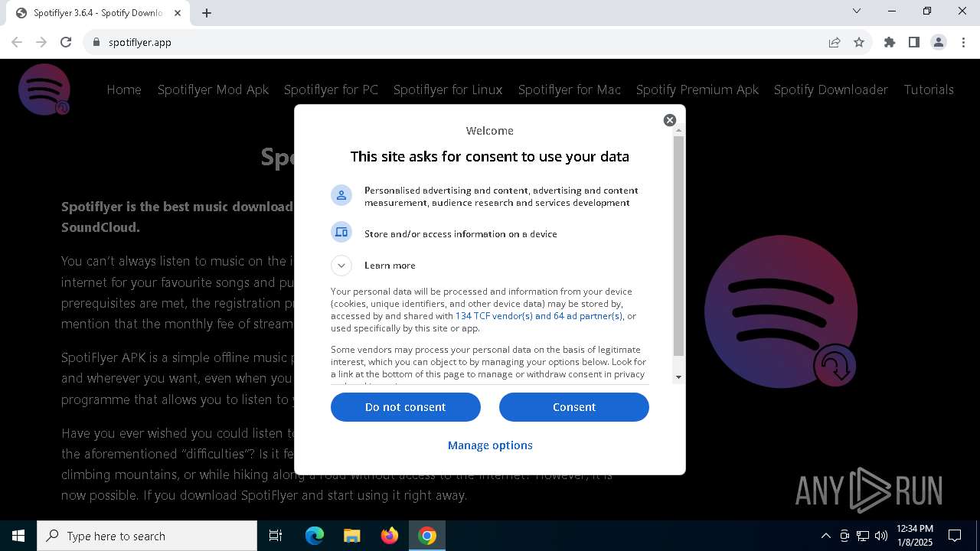Open Manage options link

pyautogui.click(x=490, y=445)
